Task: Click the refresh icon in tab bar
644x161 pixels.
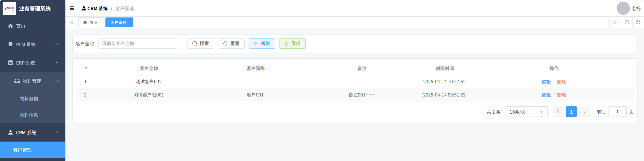Action: (627, 22)
